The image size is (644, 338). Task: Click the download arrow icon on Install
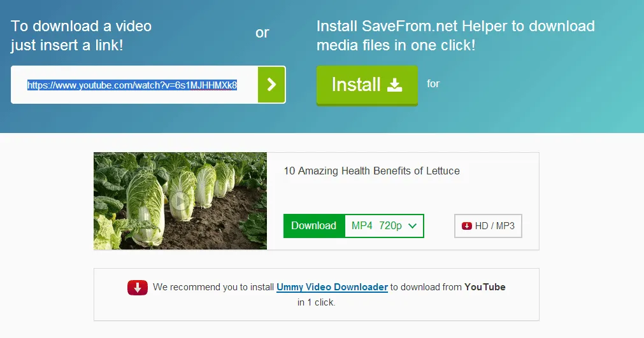pos(395,85)
